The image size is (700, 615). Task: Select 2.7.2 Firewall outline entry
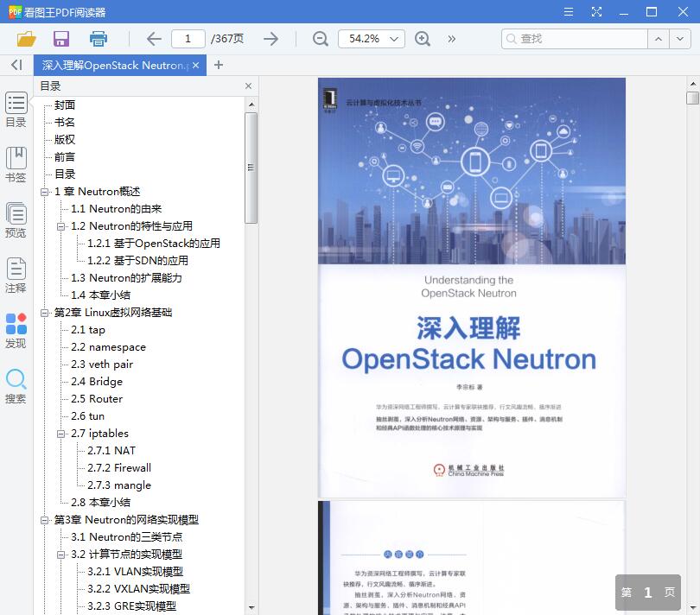[119, 468]
